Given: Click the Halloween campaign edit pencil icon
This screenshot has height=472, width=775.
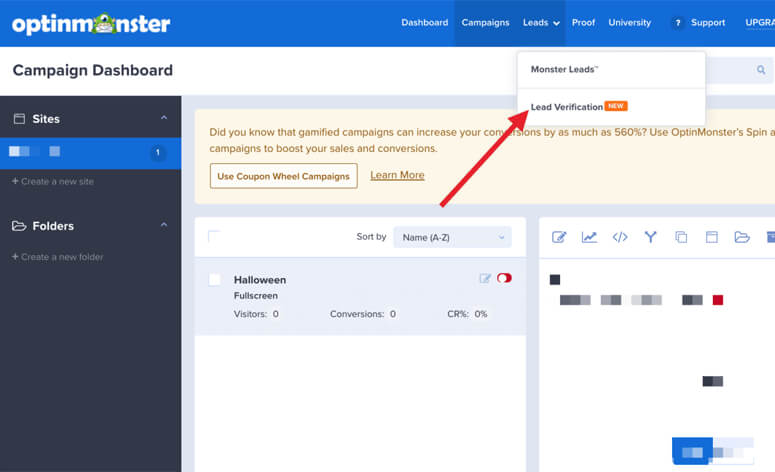Looking at the screenshot, I should click(x=485, y=278).
